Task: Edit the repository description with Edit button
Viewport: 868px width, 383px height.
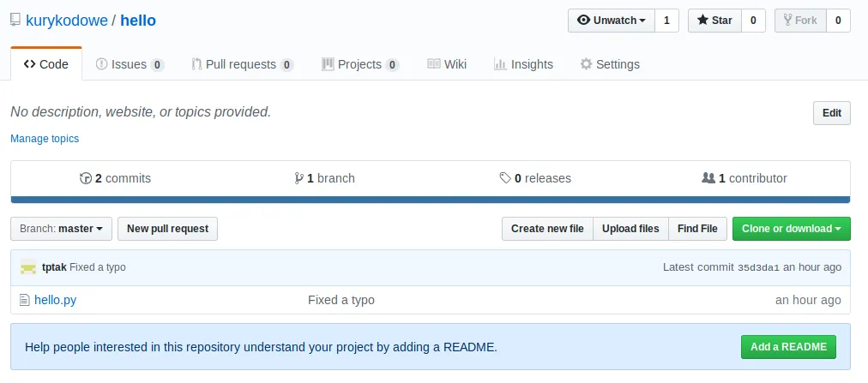Action: pyautogui.click(x=831, y=113)
